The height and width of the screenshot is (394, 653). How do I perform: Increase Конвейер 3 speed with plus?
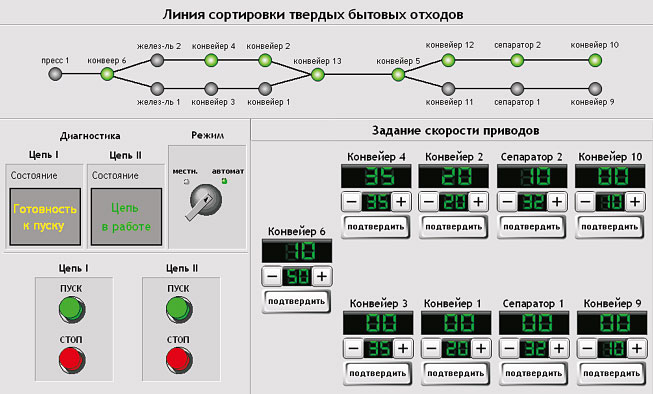pyautogui.click(x=403, y=348)
